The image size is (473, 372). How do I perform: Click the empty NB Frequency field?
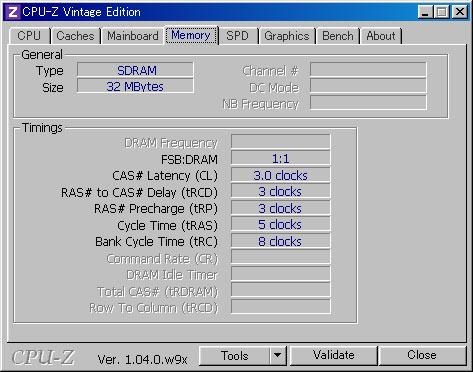click(x=368, y=103)
